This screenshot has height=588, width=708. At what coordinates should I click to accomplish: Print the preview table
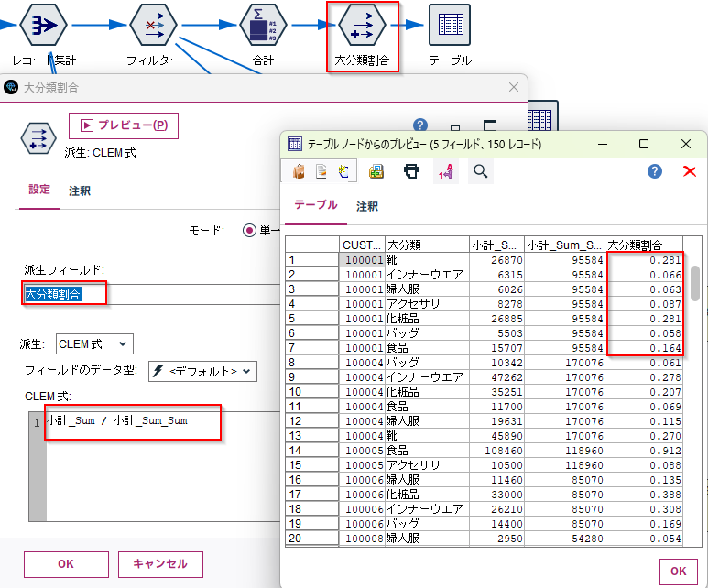(x=411, y=171)
